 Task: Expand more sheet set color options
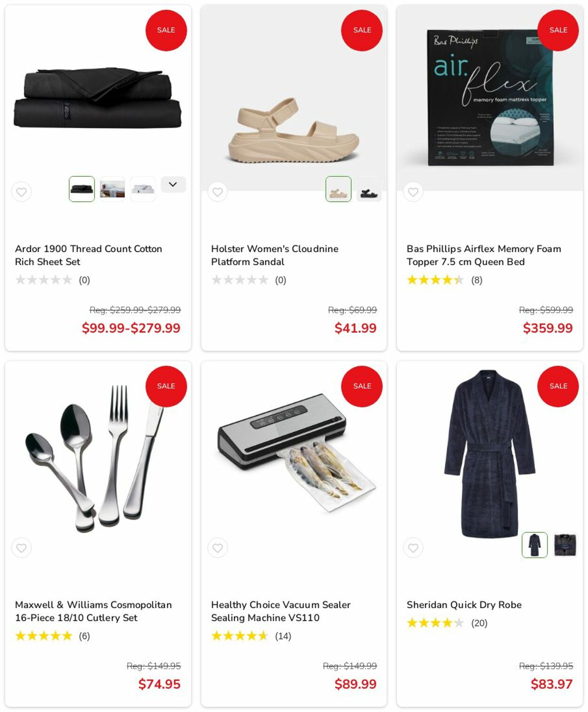(173, 184)
